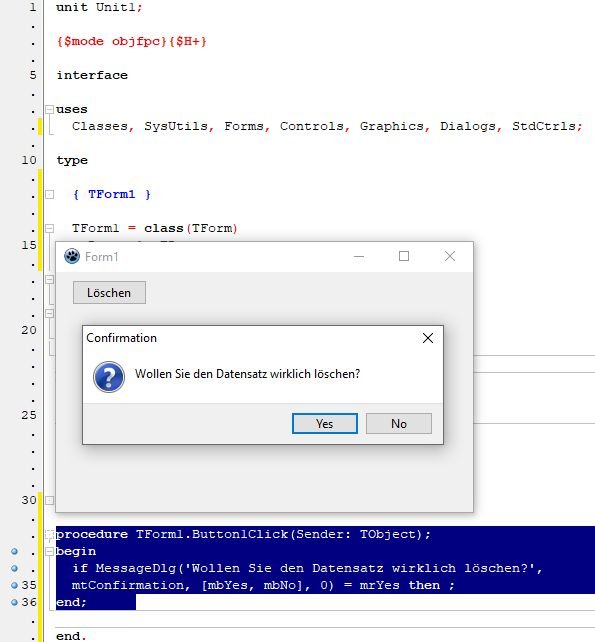Click the blue question mark icon in the dialog
Viewport: 595px width, 642px height.
click(x=109, y=377)
